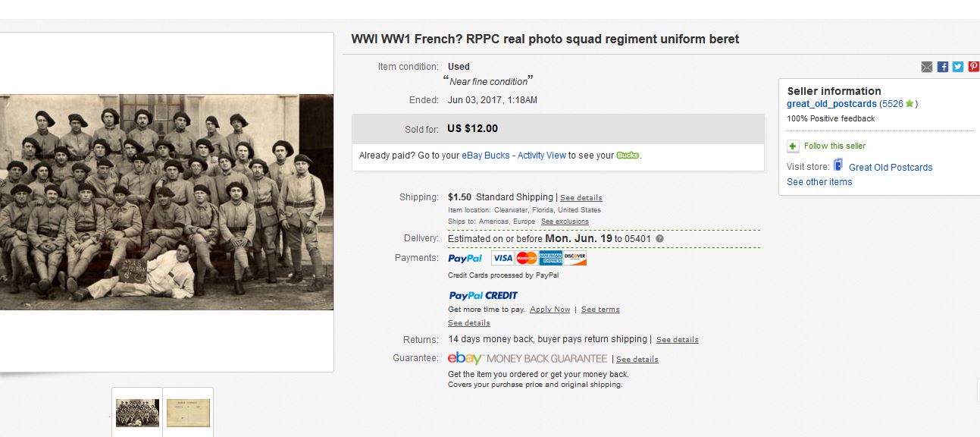Viewport: 980px width, 437px height.
Task: See details for Standard Shipping
Action: point(581,198)
